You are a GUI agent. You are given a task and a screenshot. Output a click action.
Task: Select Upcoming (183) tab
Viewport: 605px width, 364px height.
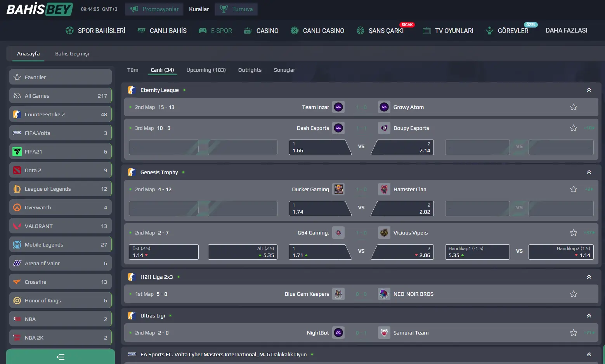pos(206,70)
